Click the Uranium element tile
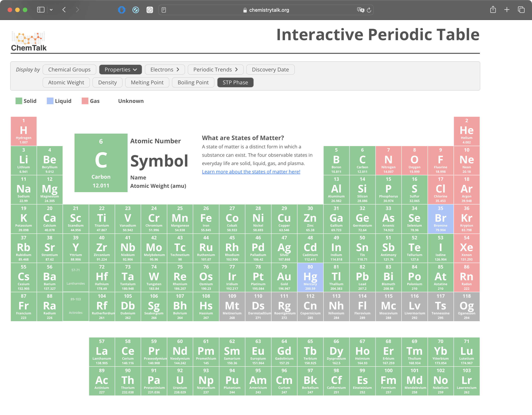Viewport: 532px width, 415px height. 180,381
